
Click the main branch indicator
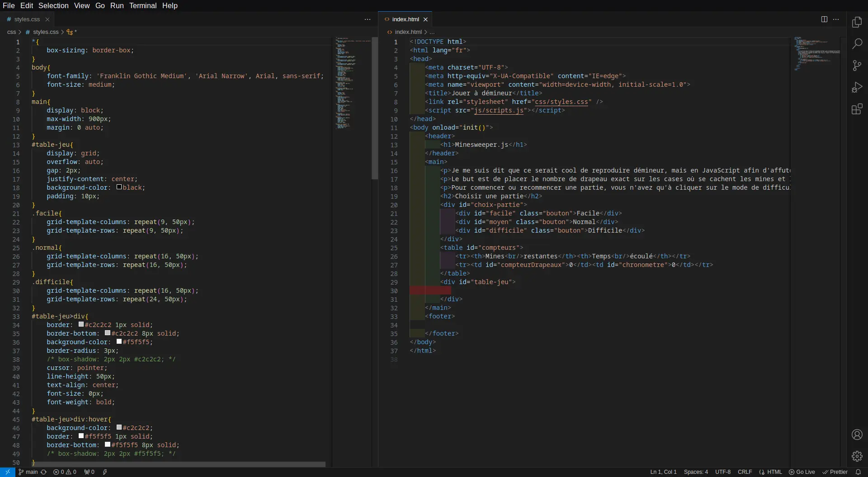click(28, 472)
